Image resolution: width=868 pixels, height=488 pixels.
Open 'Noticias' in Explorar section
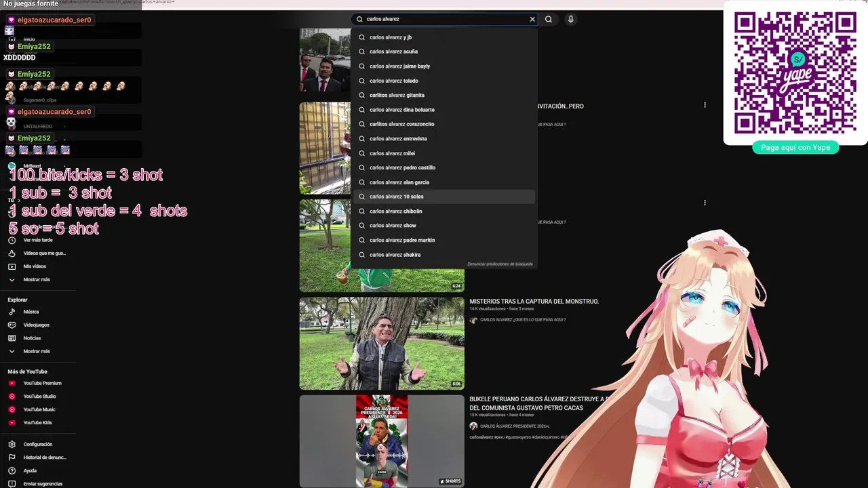(32, 338)
